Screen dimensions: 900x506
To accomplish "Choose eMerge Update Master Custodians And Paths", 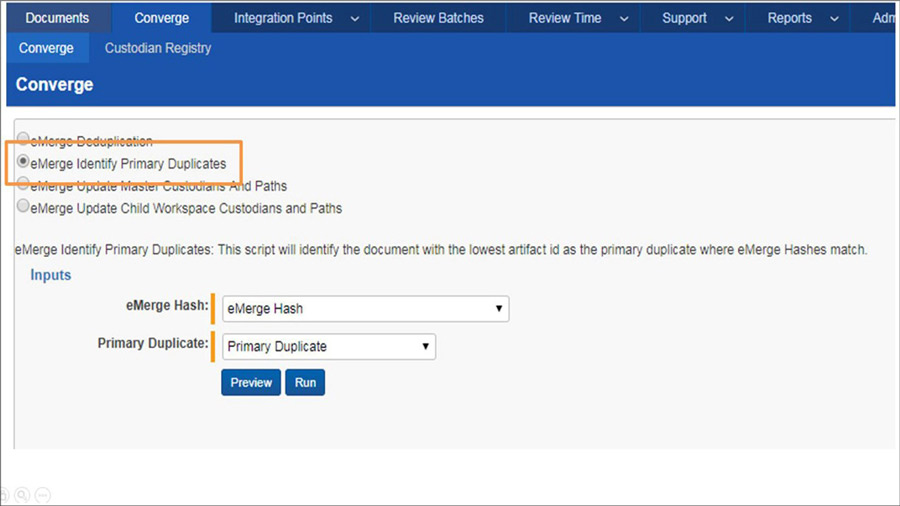I will pos(23,185).
